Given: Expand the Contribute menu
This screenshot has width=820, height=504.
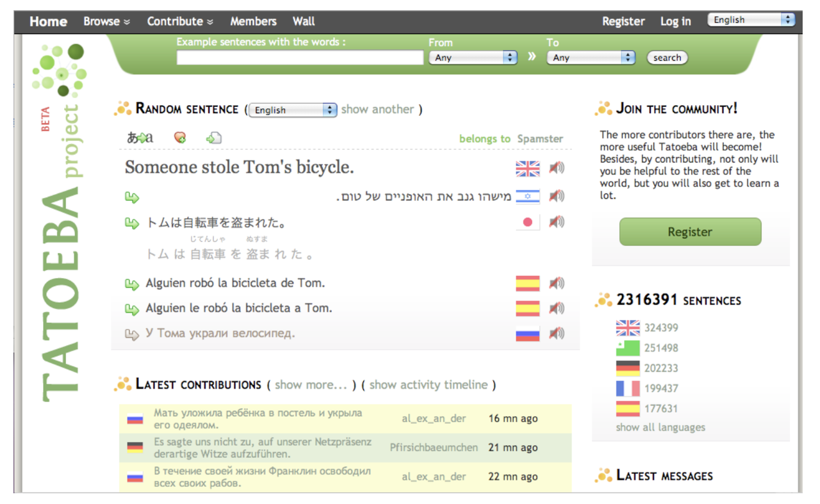Looking at the screenshot, I should (180, 21).
